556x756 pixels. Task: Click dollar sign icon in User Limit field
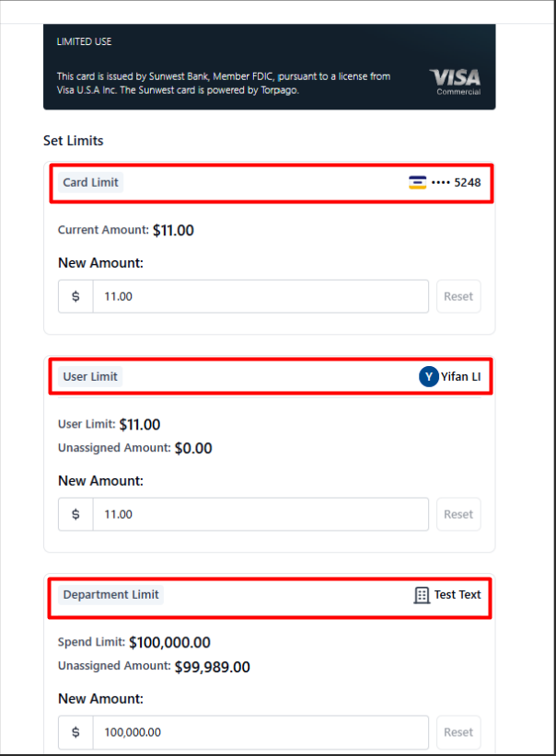click(x=75, y=514)
